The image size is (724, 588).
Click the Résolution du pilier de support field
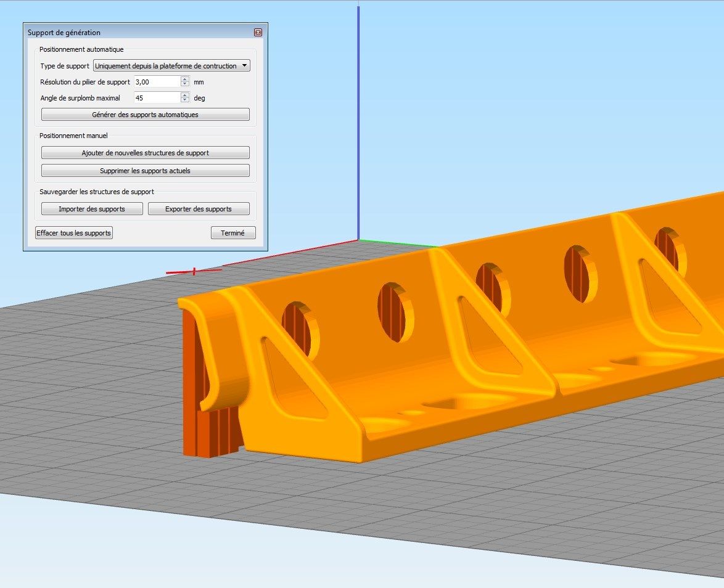[x=157, y=82]
